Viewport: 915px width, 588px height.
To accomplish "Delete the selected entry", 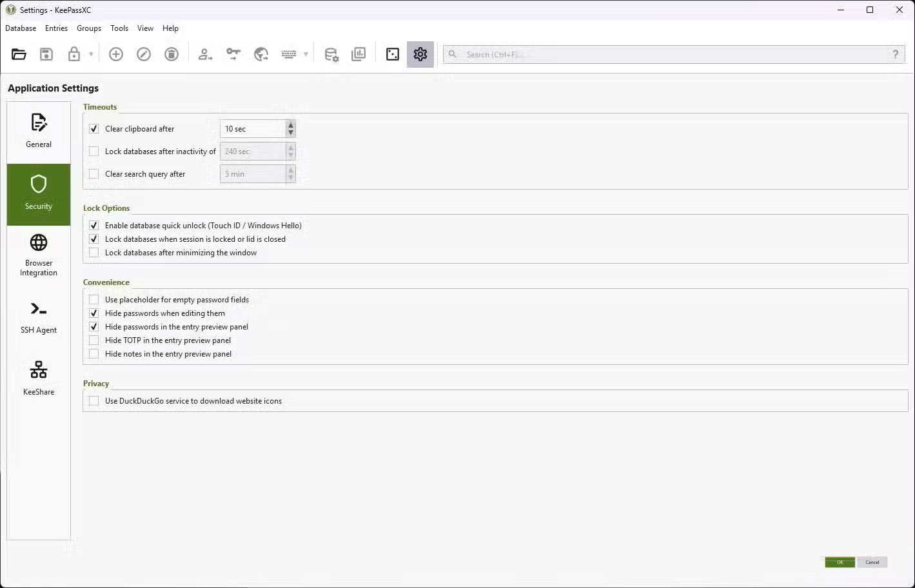I will tap(171, 54).
